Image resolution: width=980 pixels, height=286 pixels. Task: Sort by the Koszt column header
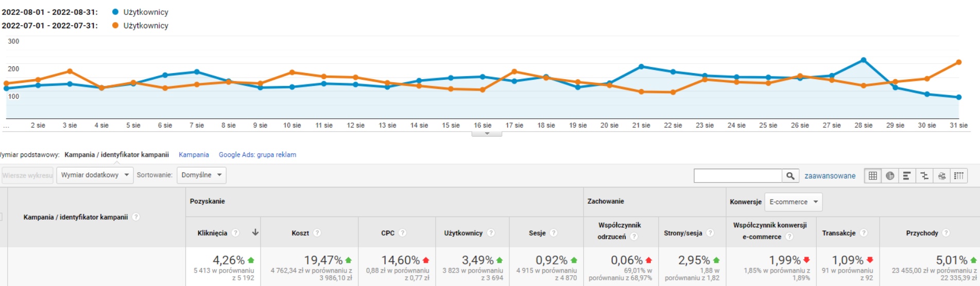tap(300, 233)
